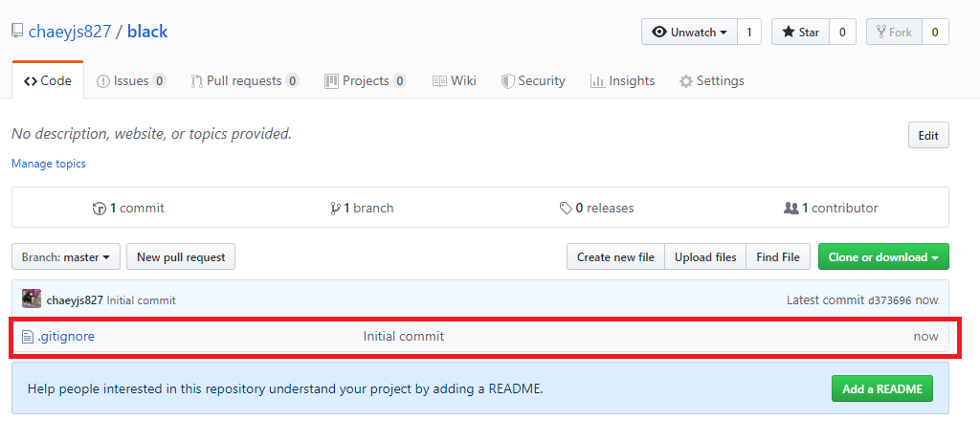Click the repository book icon beside chaeyjs827

(17, 32)
